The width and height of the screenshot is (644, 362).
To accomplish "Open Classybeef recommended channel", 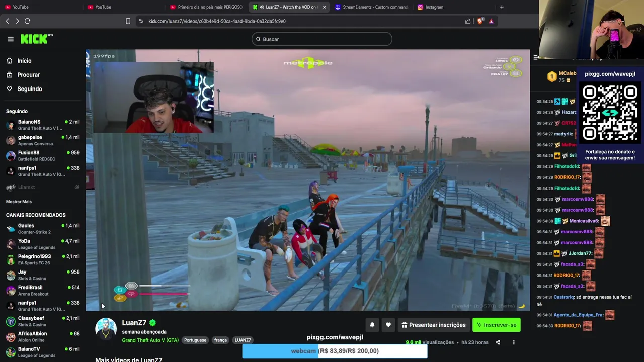I will click(43, 321).
